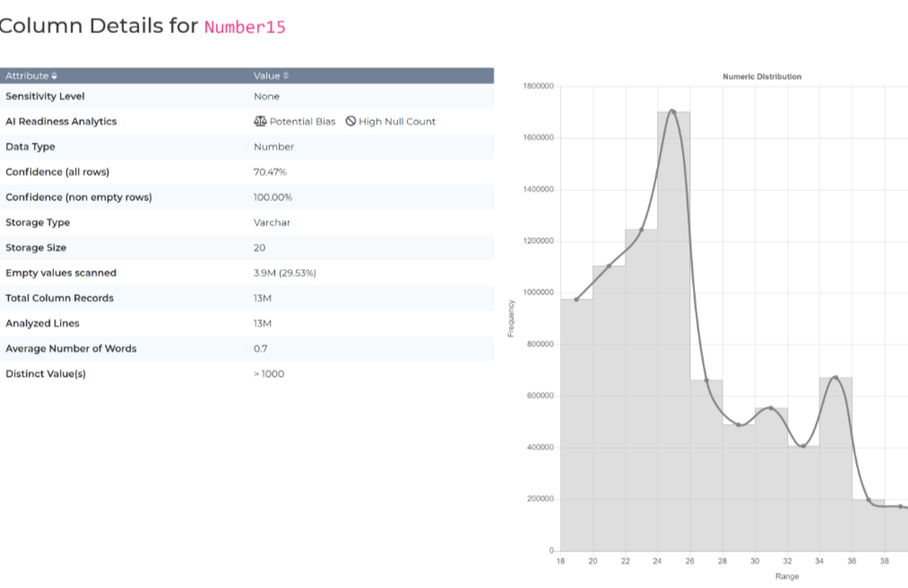Click the Confidence (all rows) 70.47% value

tap(271, 172)
